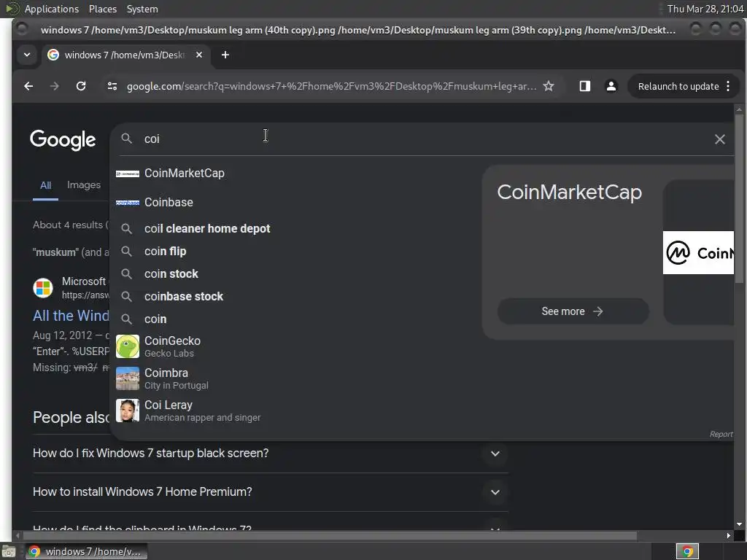Click the CoinMarketCap logo icon in suggestion
This screenshot has width=747, height=560.
[x=128, y=174]
